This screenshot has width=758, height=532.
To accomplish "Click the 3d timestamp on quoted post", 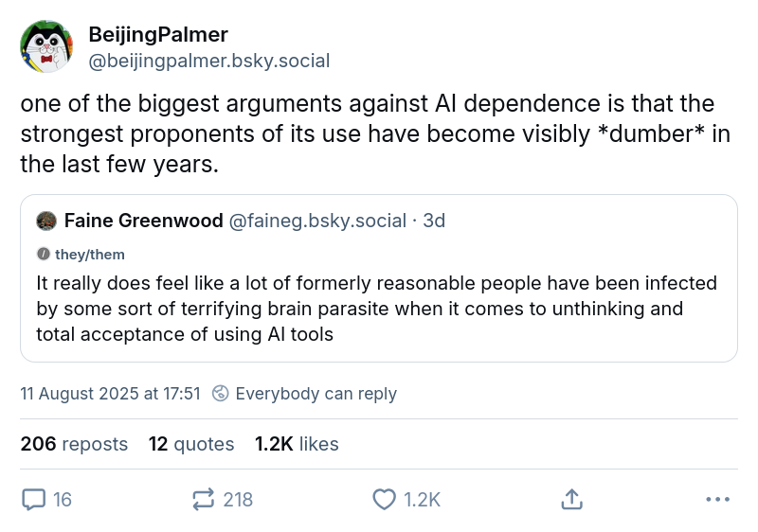I will [434, 221].
